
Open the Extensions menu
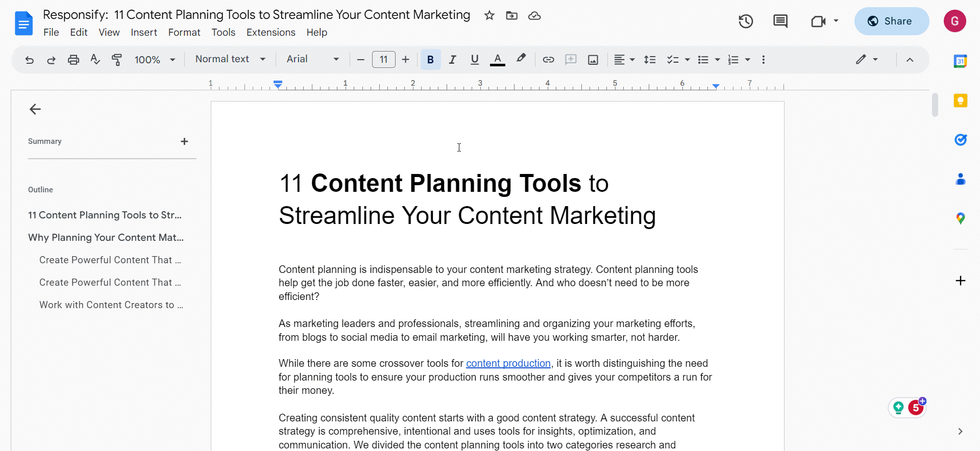(271, 32)
